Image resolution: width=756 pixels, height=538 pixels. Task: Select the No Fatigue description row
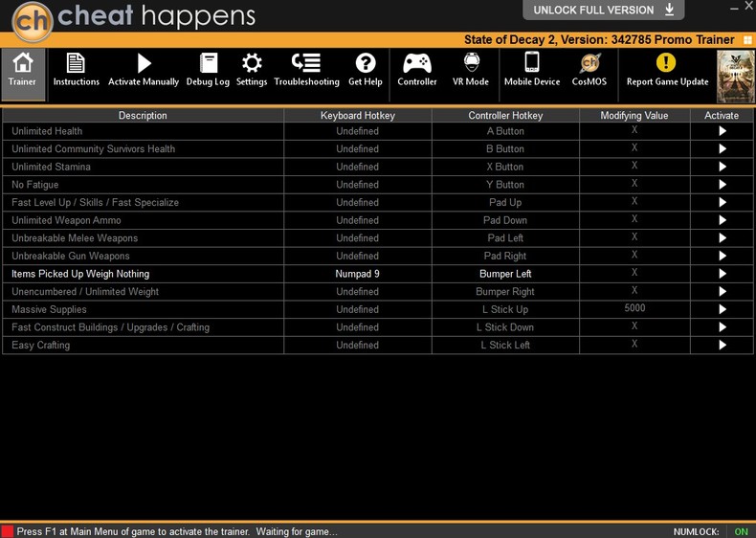(144, 185)
